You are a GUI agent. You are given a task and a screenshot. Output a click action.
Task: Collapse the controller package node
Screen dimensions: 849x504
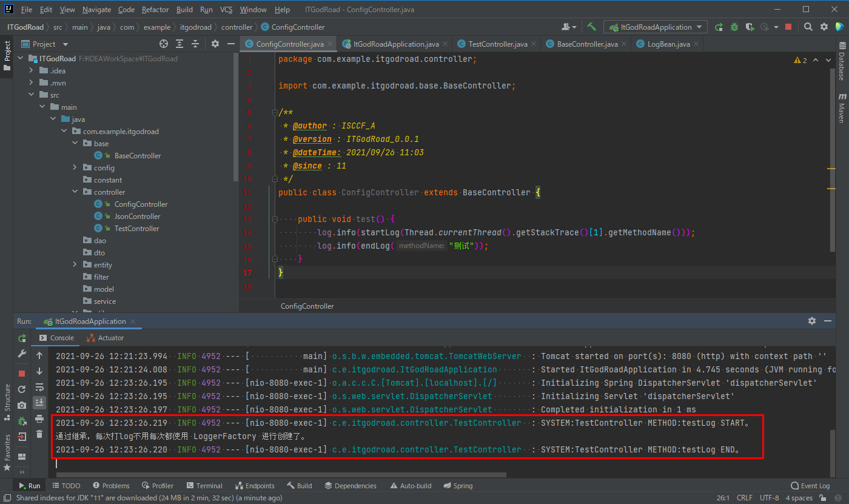[x=75, y=192]
